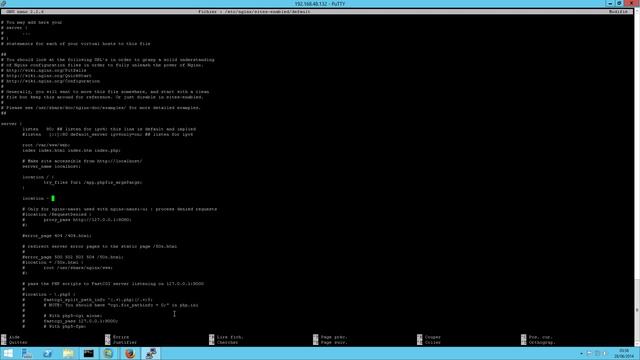The image size is (640, 360).
Task: Open the taskbar icon left of Firefox
Action: coord(109,353)
